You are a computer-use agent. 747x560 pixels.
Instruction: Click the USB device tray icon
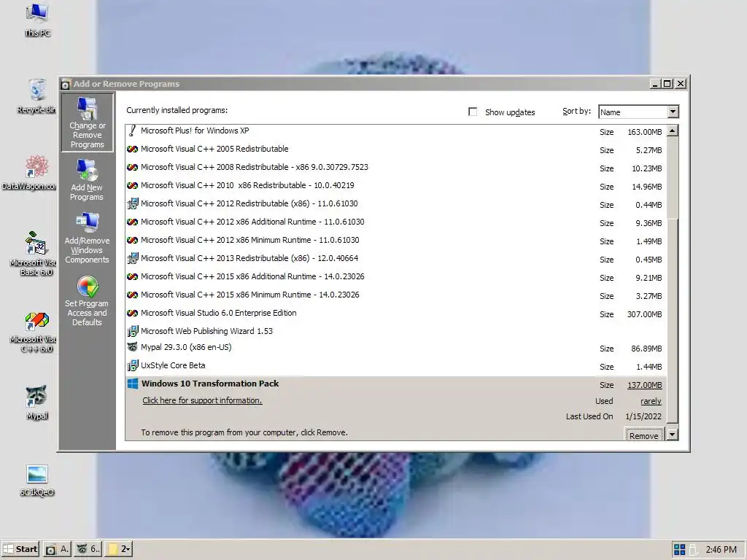[693, 550]
